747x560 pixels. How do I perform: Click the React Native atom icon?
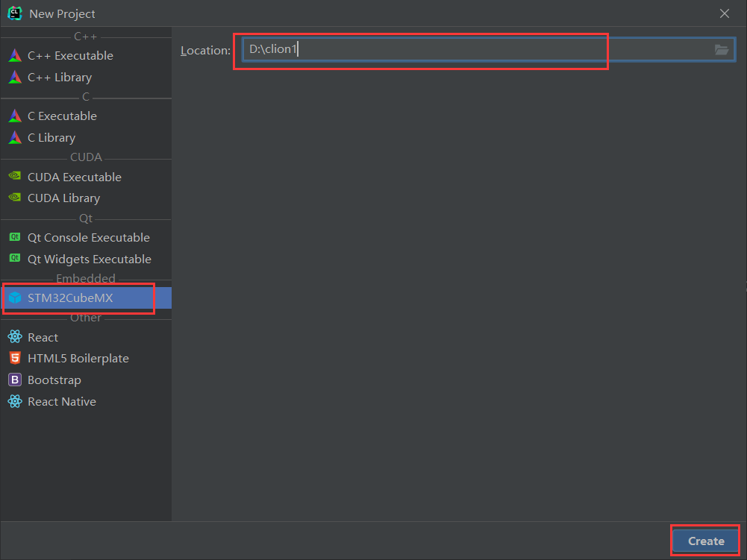click(15, 401)
